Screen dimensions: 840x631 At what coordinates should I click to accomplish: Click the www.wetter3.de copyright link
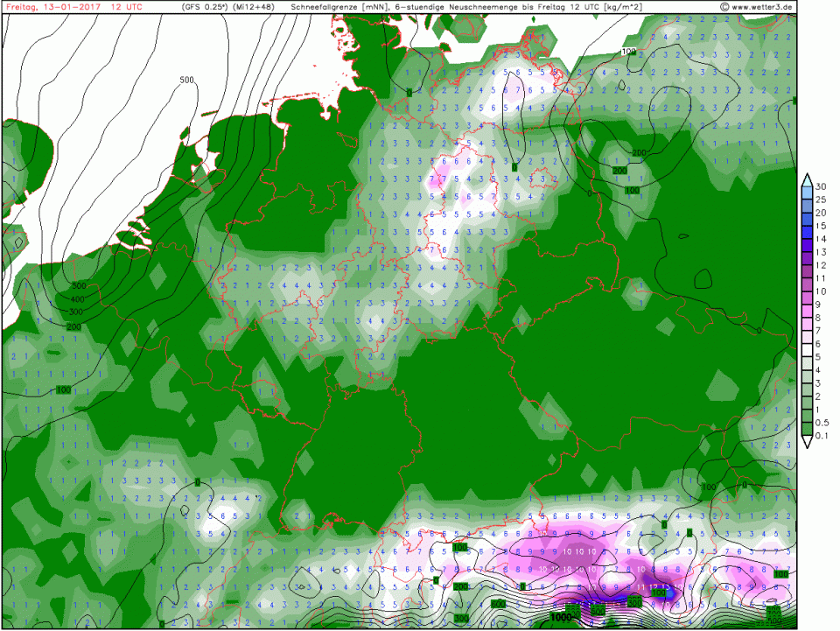point(759,7)
